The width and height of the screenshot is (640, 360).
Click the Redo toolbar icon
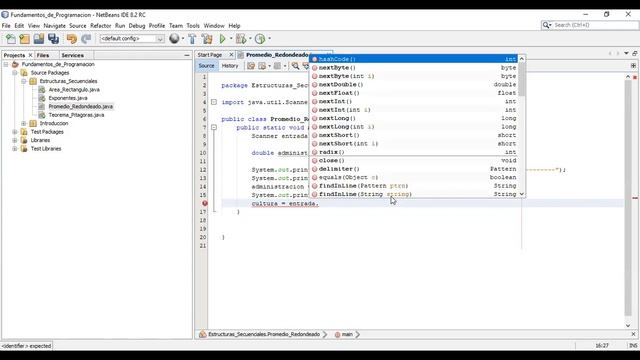(x=86, y=39)
